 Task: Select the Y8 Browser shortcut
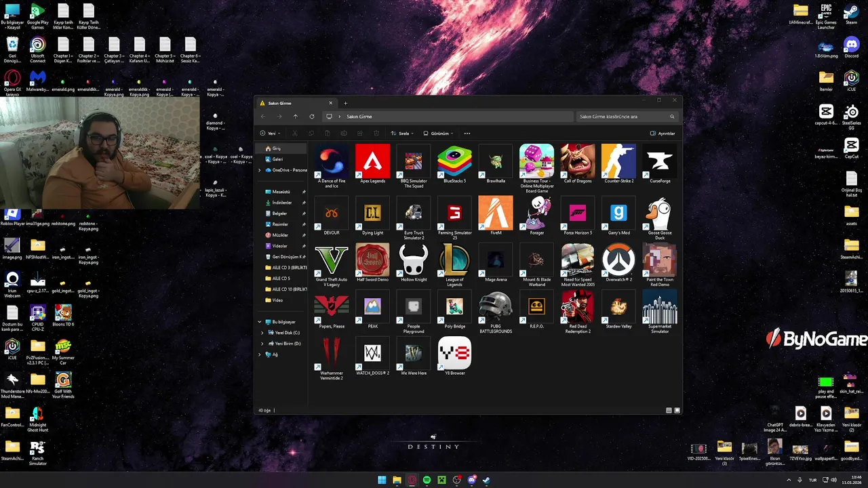pos(454,356)
